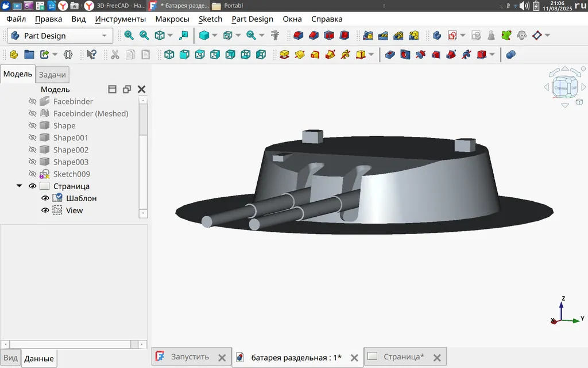Open the Макросы menu
Viewport: 588px width, 368px height.
172,19
